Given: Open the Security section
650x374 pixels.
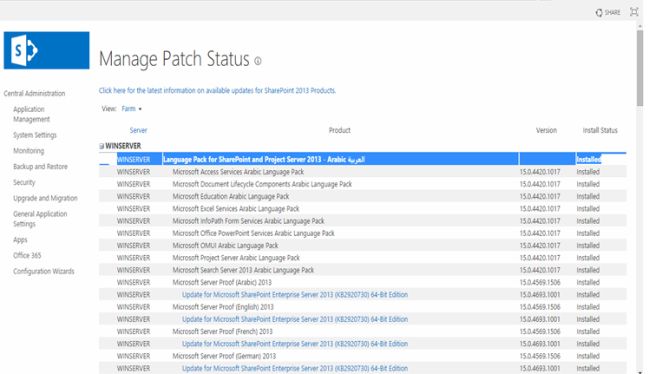Looking at the screenshot, I should click(x=24, y=182).
